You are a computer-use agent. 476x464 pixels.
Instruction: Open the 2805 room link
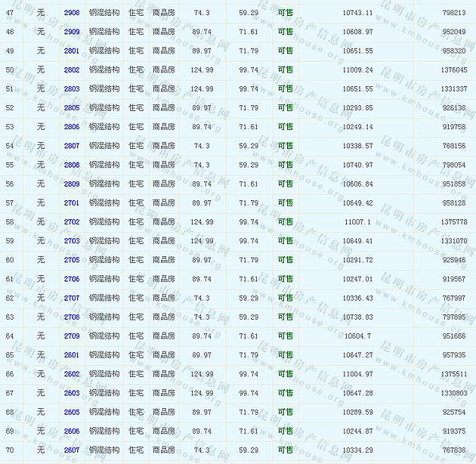(72, 108)
